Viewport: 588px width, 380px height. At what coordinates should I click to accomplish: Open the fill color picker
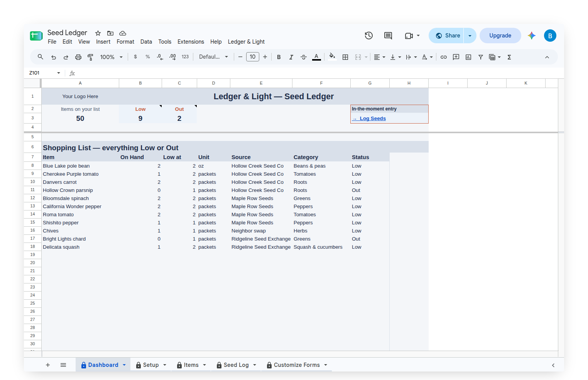(x=332, y=57)
